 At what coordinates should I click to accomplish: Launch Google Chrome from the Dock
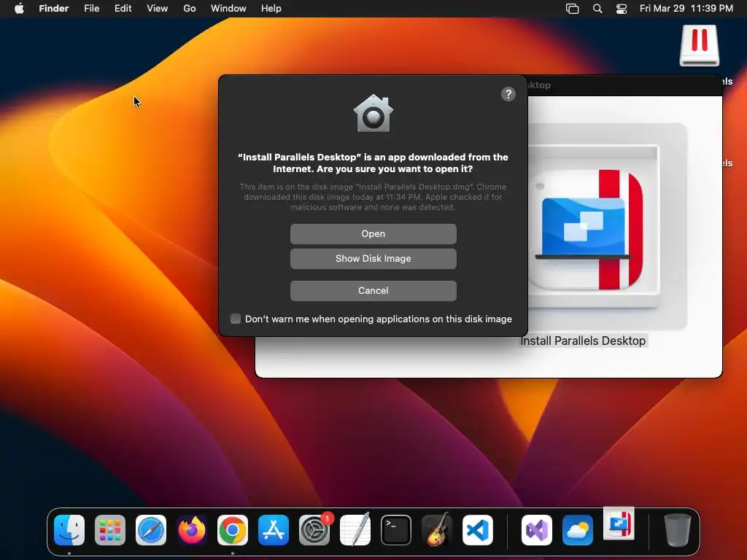(233, 530)
